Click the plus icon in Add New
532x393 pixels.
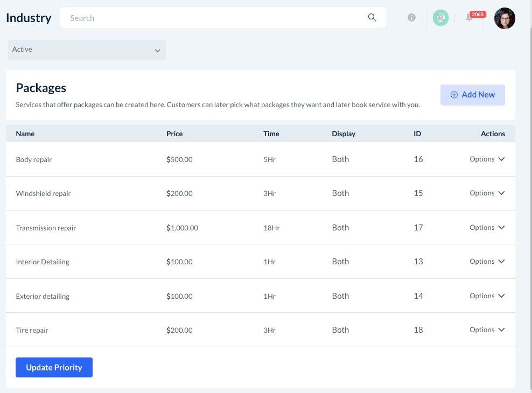454,95
